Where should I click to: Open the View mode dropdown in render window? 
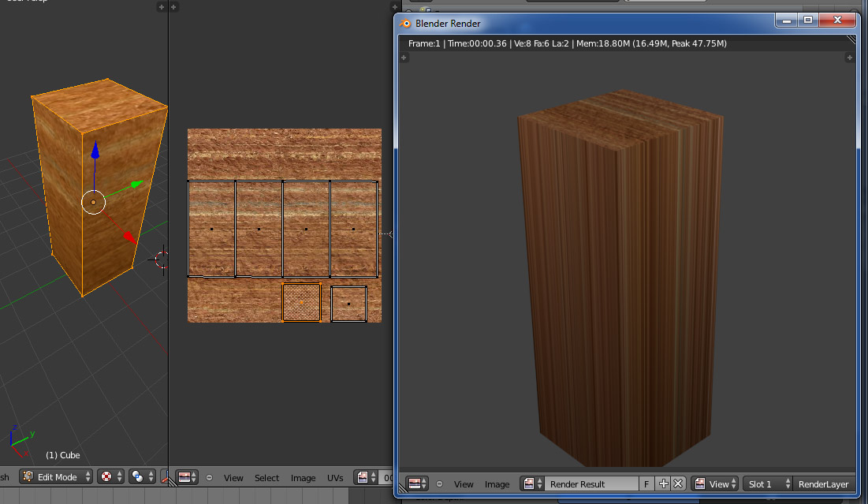point(715,484)
